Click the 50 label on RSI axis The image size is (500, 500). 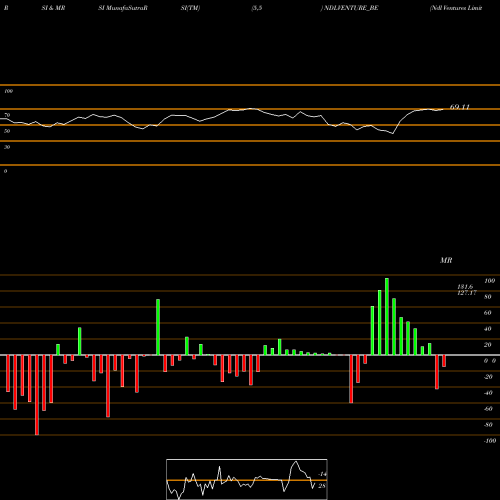7,131
